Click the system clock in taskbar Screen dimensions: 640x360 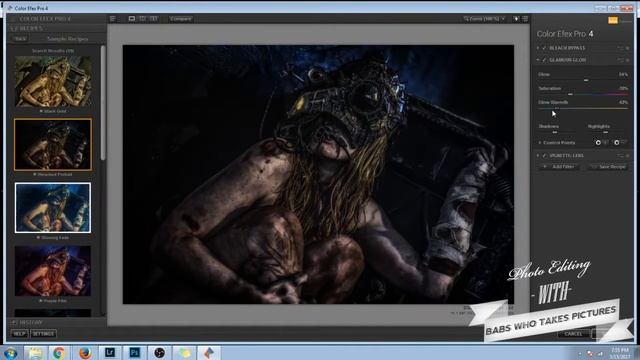tap(620, 353)
